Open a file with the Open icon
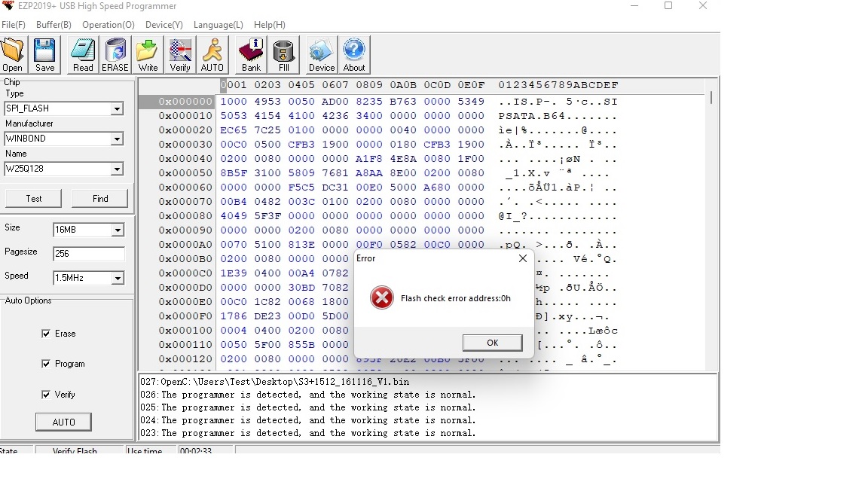Screen dimensions: 868x488 tap(11, 55)
